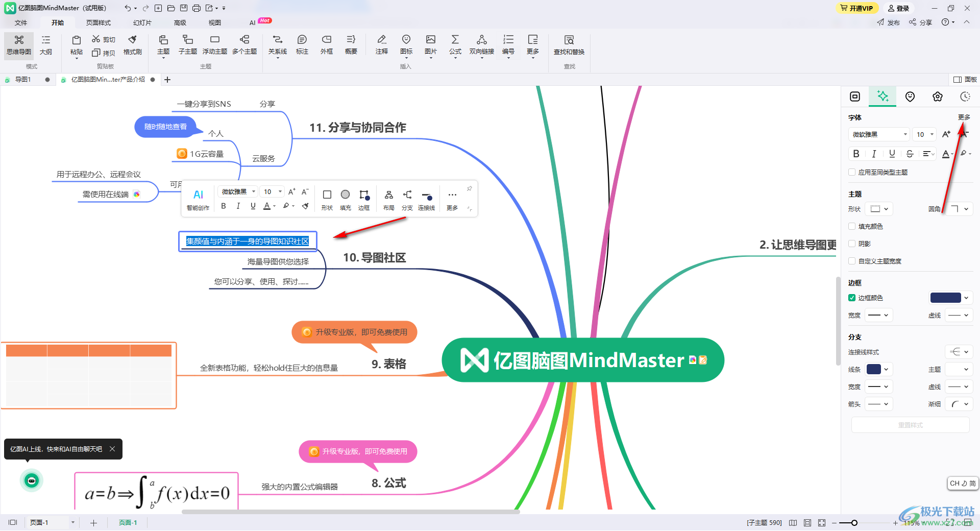The width and height of the screenshot is (980, 531).
Task: Open the 亿图AI chat robot icon
Action: pos(32,480)
